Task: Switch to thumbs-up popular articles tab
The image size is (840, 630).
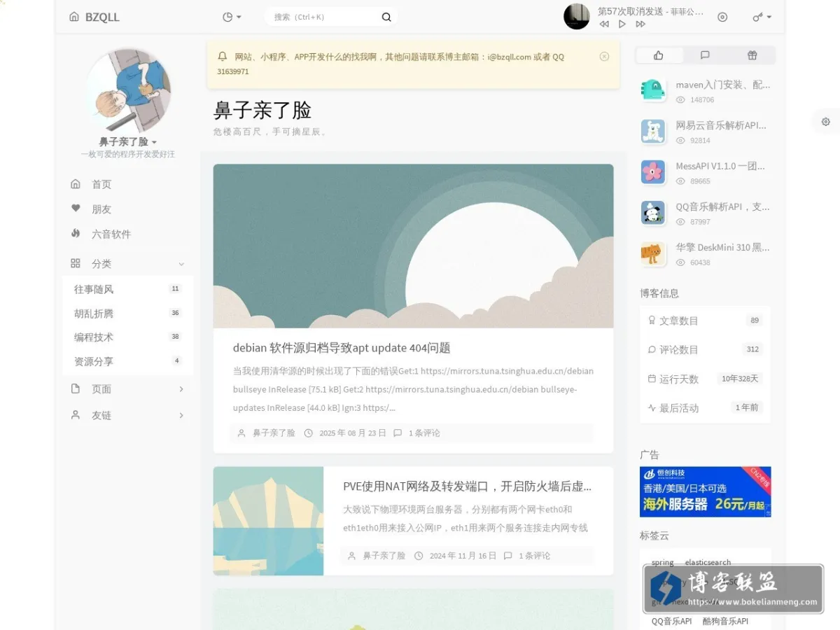Action: 658,55
